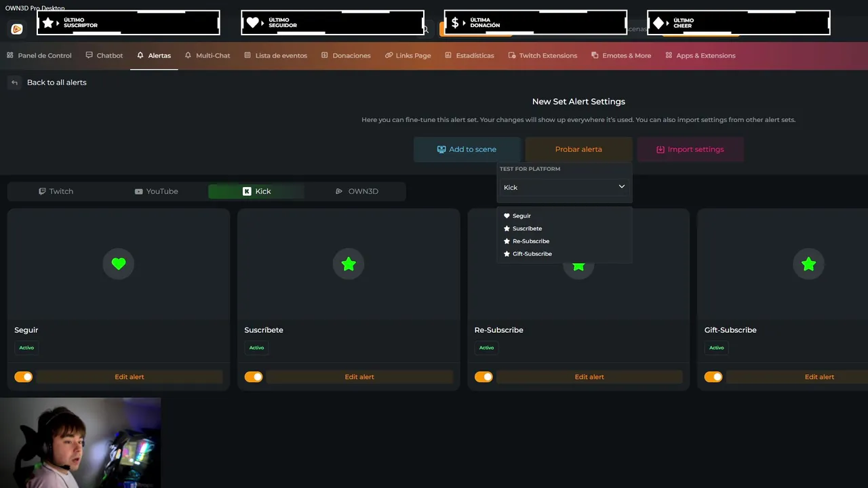The image size is (868, 488).
Task: Switch to the OWN3D platform tab
Action: 356,191
